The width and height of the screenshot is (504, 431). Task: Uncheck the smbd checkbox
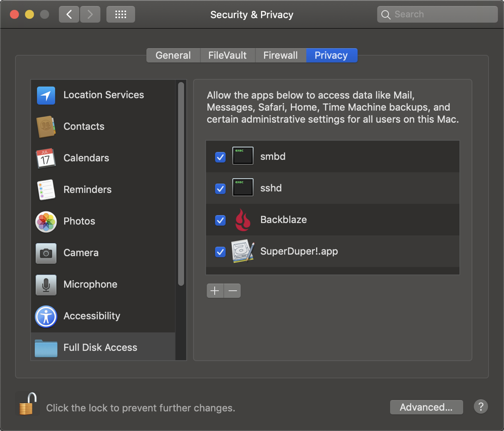point(220,157)
